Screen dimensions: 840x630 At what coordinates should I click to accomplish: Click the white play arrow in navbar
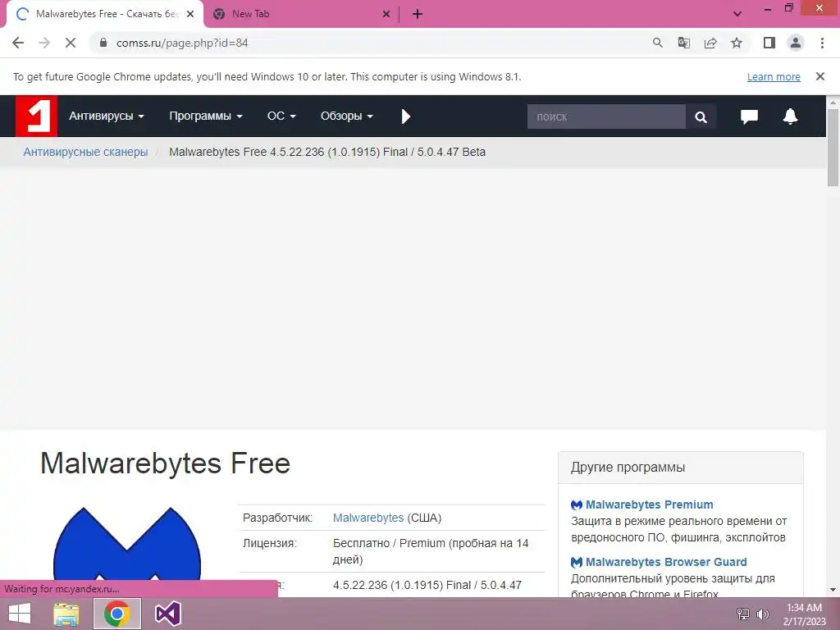click(405, 116)
